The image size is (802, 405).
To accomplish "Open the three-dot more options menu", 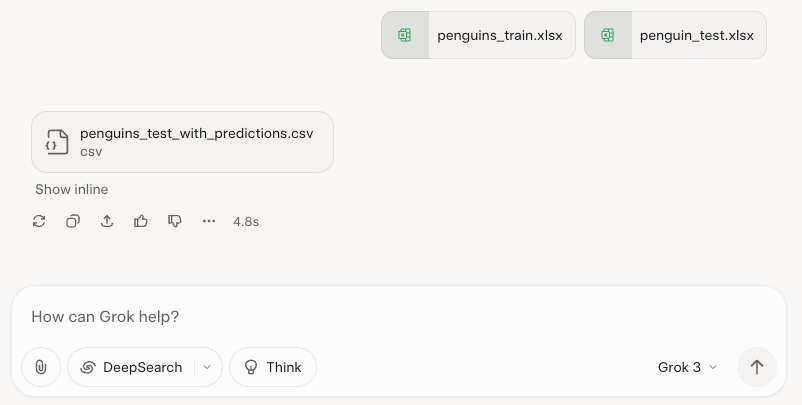I will coord(209,221).
